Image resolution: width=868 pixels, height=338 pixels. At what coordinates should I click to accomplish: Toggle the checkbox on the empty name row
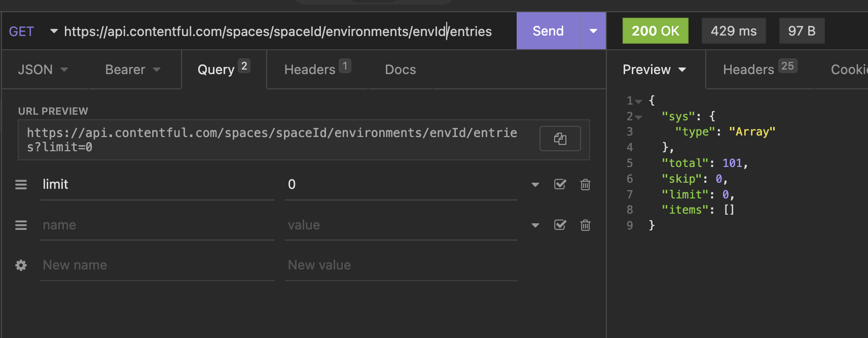(560, 225)
